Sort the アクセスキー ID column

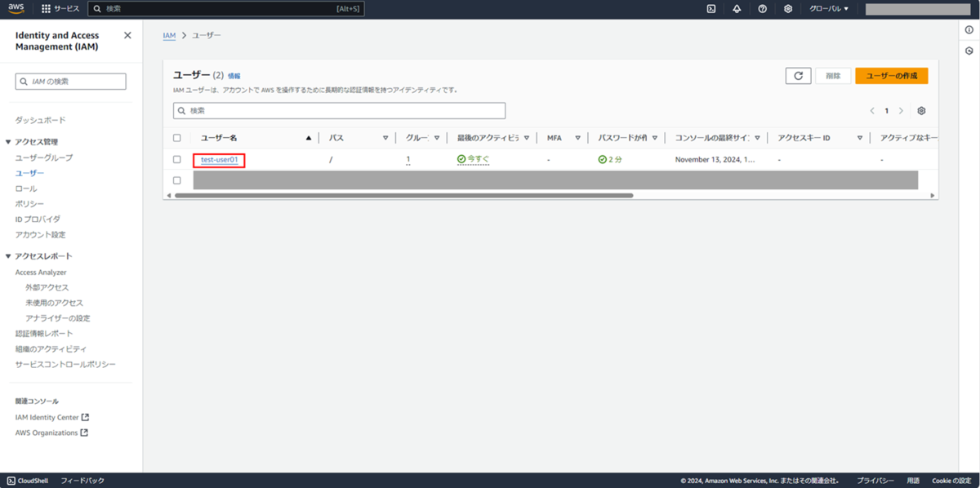pos(860,138)
